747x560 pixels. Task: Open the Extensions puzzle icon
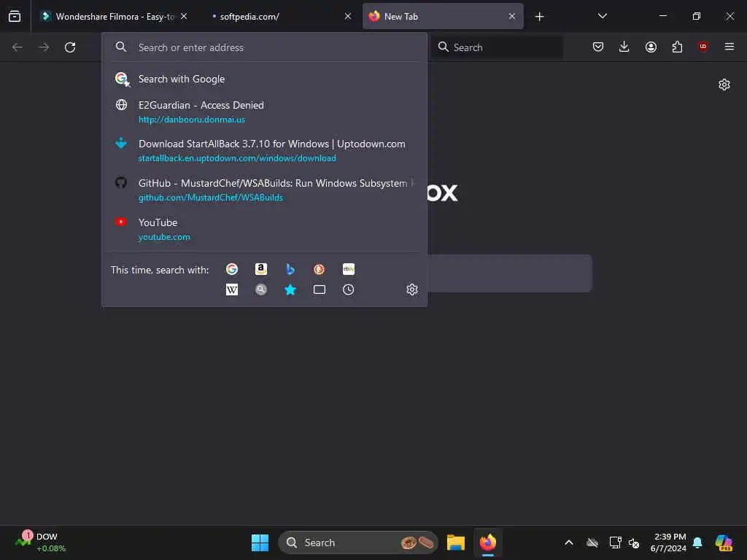tap(677, 47)
